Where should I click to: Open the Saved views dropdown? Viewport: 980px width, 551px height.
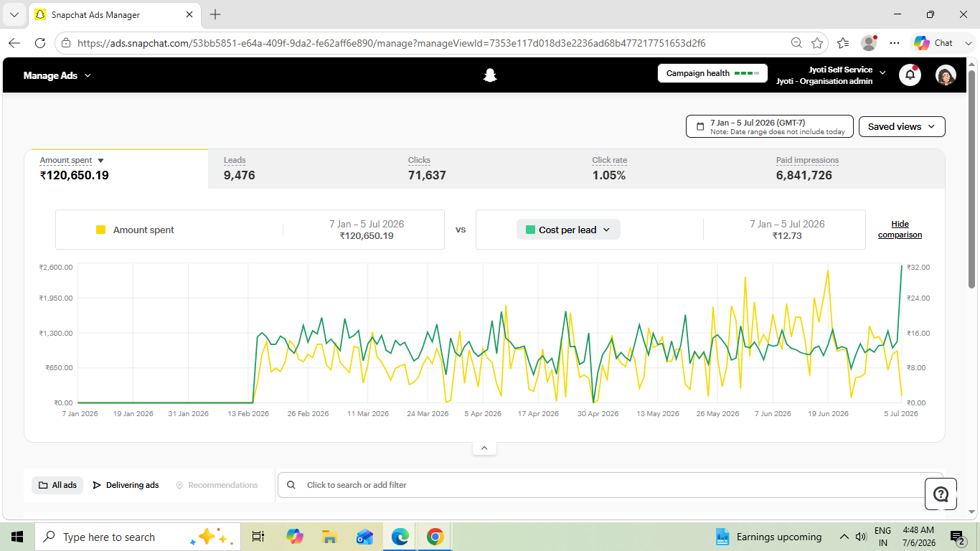click(x=902, y=126)
